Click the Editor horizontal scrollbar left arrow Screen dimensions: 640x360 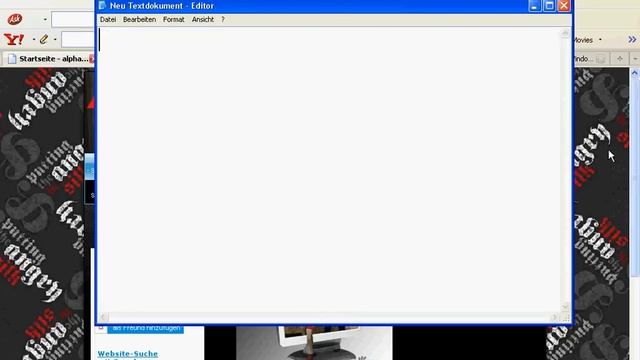point(103,317)
